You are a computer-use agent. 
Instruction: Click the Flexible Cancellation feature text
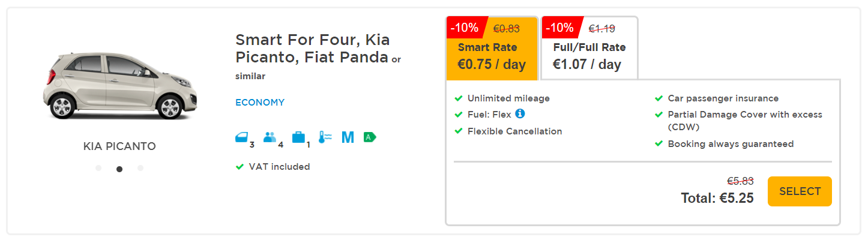click(514, 131)
